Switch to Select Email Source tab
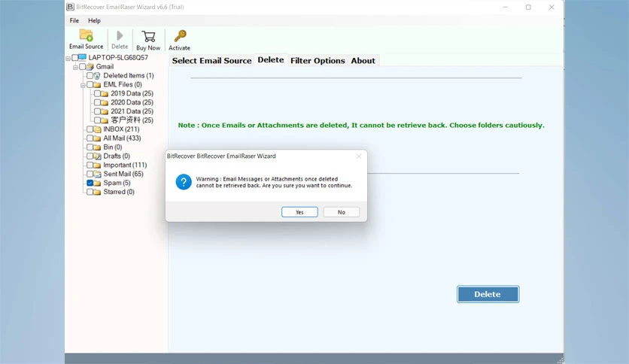Screen dimensions: 629x364 click(212, 60)
